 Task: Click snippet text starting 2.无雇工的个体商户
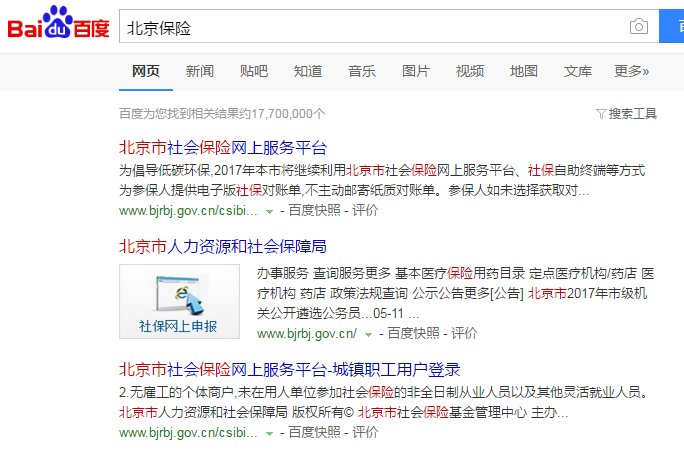[x=384, y=402]
